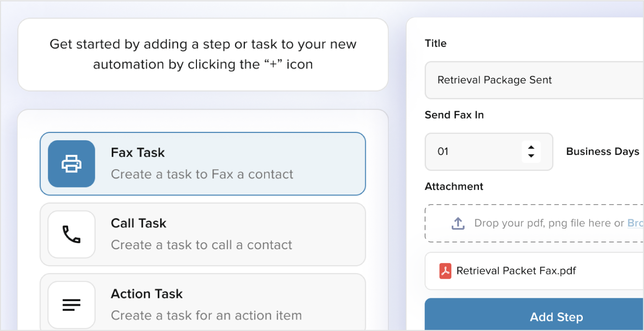
Task: Increase Send Fax In with up arrow
Action: point(531,148)
